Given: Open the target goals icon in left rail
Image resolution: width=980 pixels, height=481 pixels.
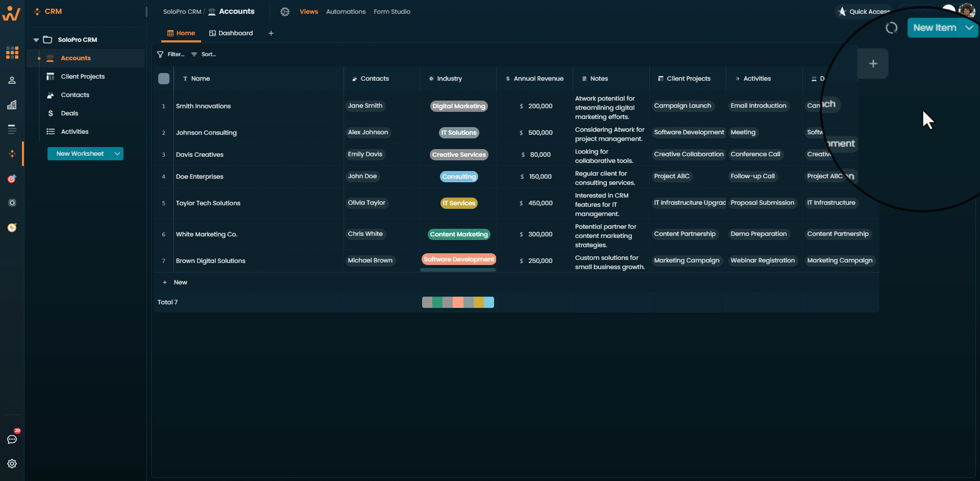Looking at the screenshot, I should [12, 179].
